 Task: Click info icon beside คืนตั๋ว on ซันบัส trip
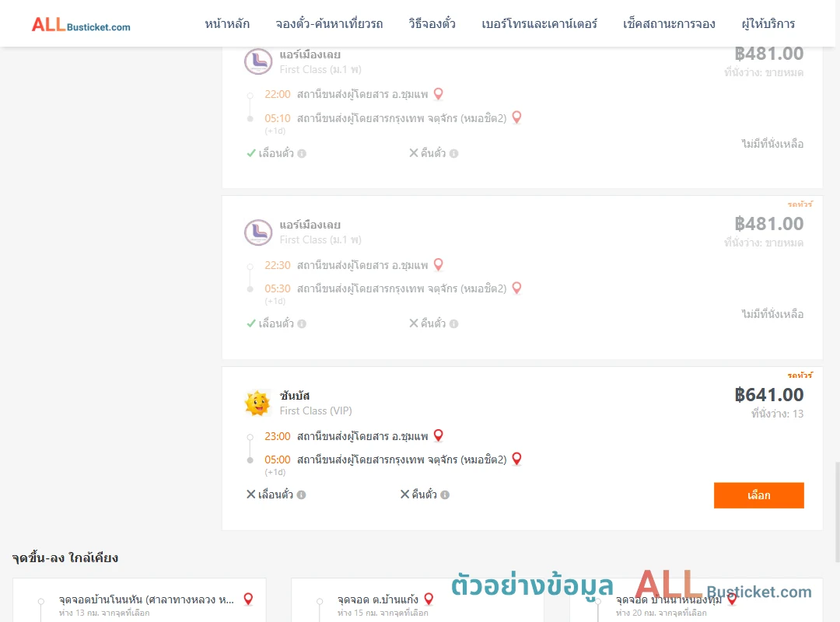[445, 494]
